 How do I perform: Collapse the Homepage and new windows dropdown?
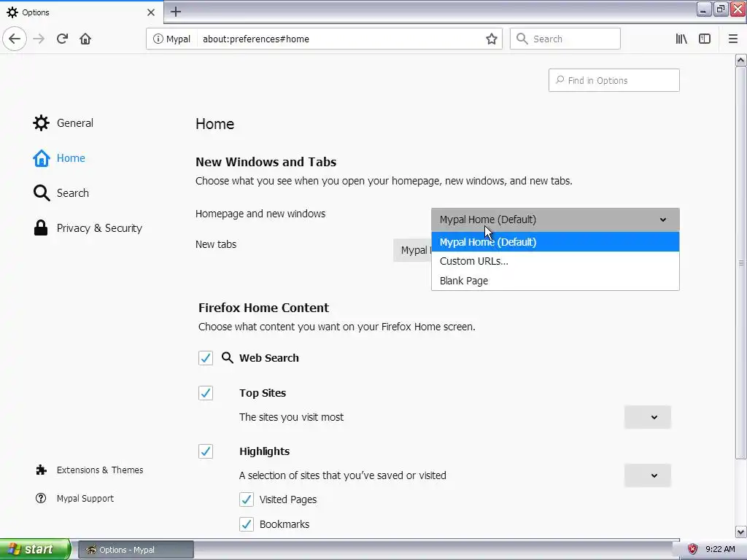point(555,219)
